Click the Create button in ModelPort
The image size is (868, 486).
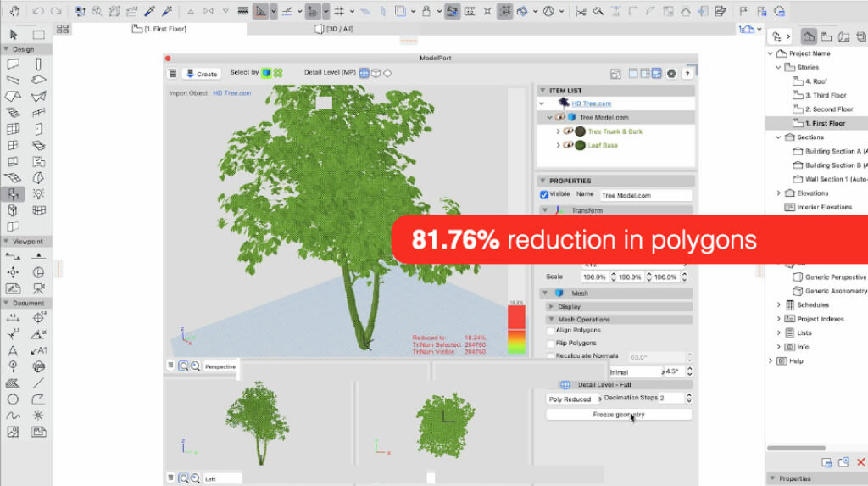[x=202, y=74]
